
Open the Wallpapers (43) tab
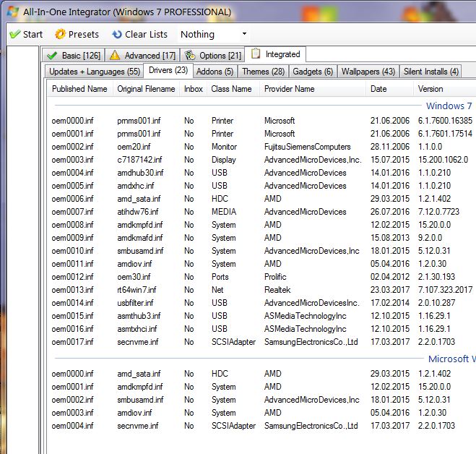pos(368,72)
